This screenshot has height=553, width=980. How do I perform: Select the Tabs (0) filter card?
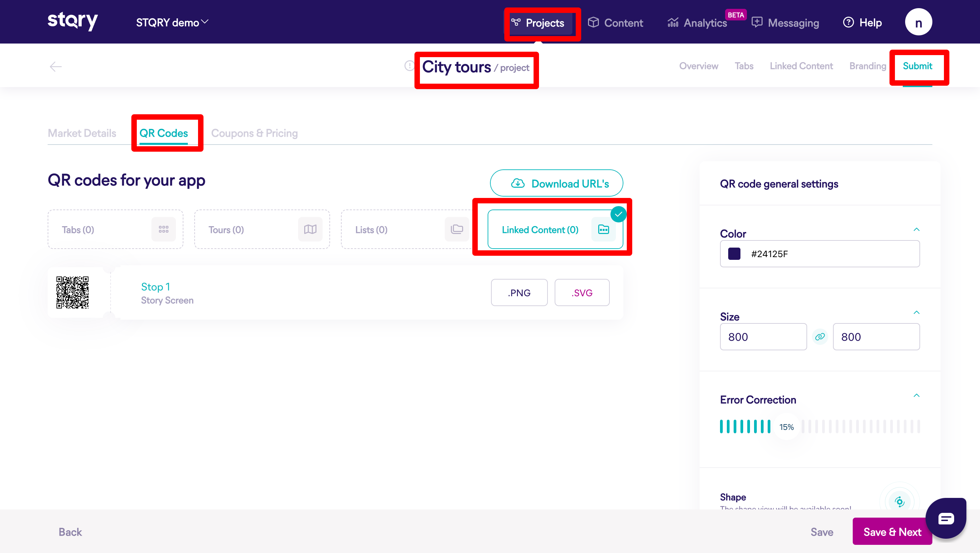(x=115, y=229)
